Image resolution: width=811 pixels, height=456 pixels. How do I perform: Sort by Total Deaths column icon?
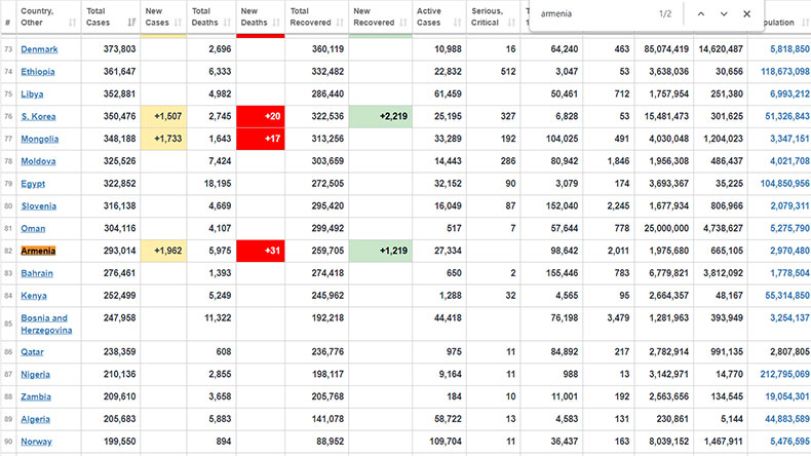[x=227, y=22]
